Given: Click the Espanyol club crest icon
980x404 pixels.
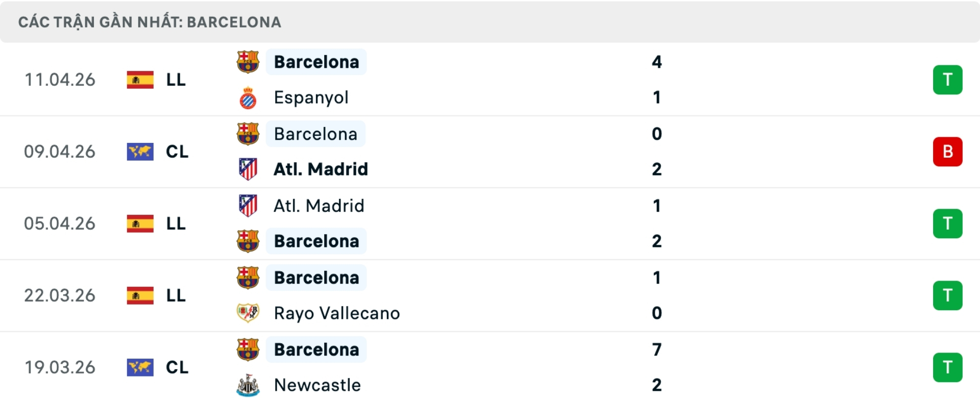Looking at the screenshot, I should tap(248, 97).
